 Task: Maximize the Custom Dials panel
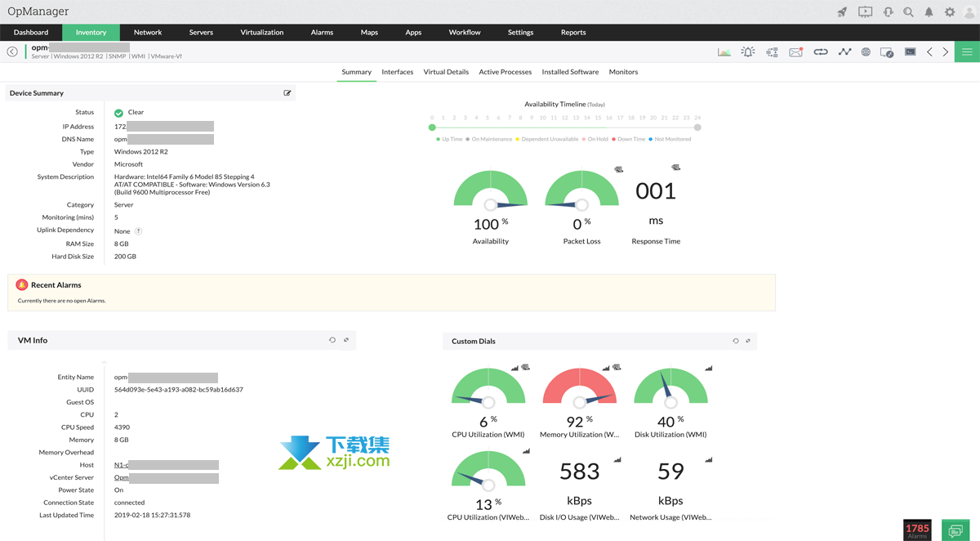pyautogui.click(x=748, y=341)
